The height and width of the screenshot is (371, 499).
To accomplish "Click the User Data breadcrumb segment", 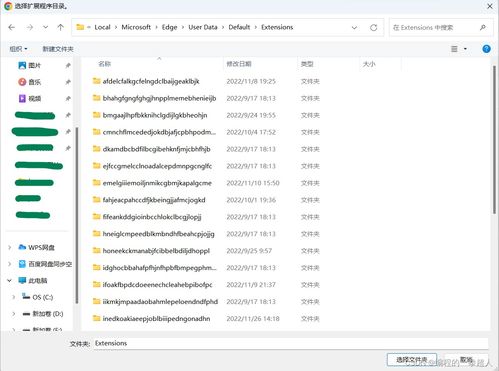I will pos(203,27).
